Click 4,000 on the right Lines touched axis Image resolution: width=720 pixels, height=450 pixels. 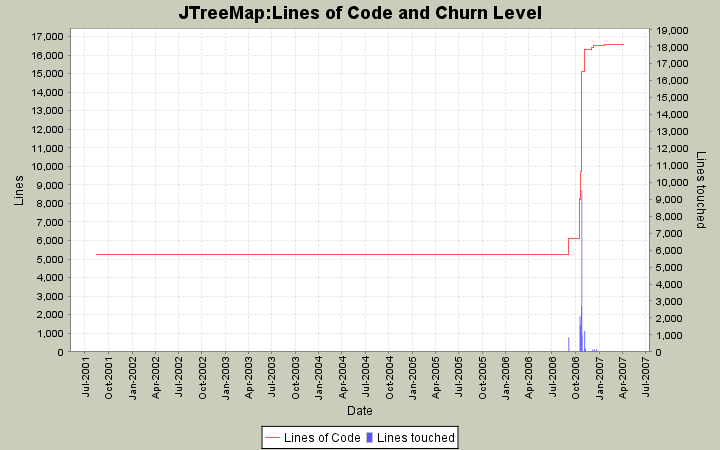point(670,285)
